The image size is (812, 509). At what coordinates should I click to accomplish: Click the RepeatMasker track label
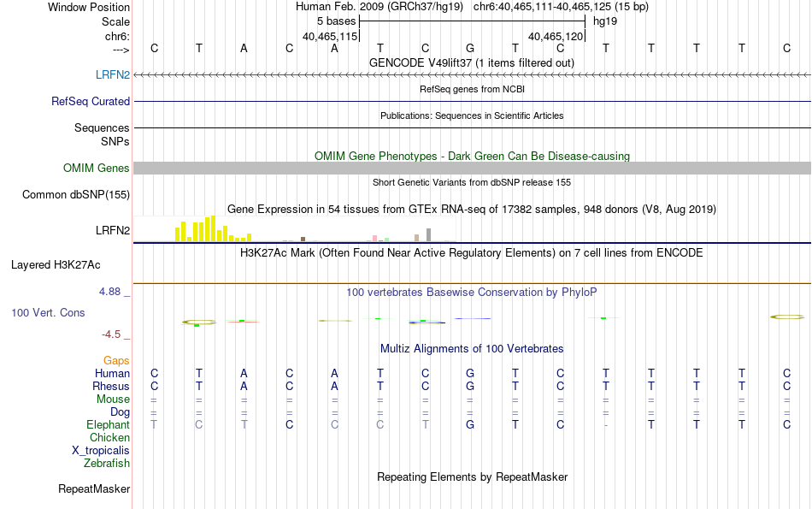(x=94, y=488)
